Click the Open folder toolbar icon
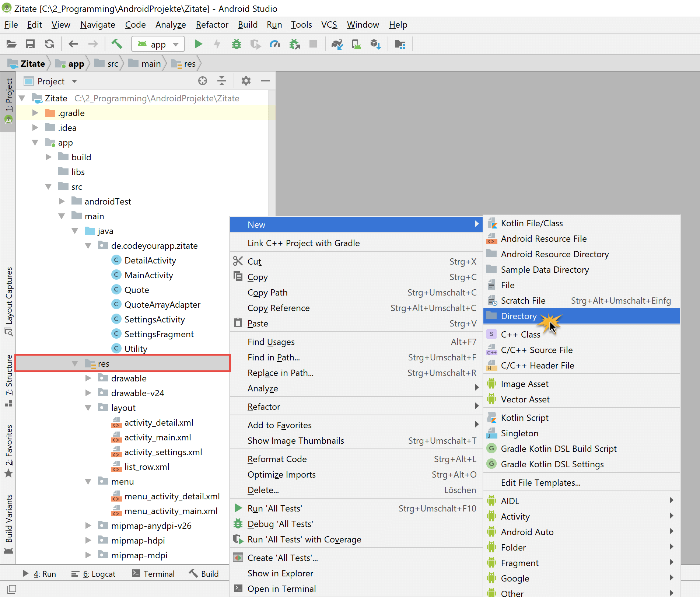Screen dimensions: 700x597 tap(11, 44)
